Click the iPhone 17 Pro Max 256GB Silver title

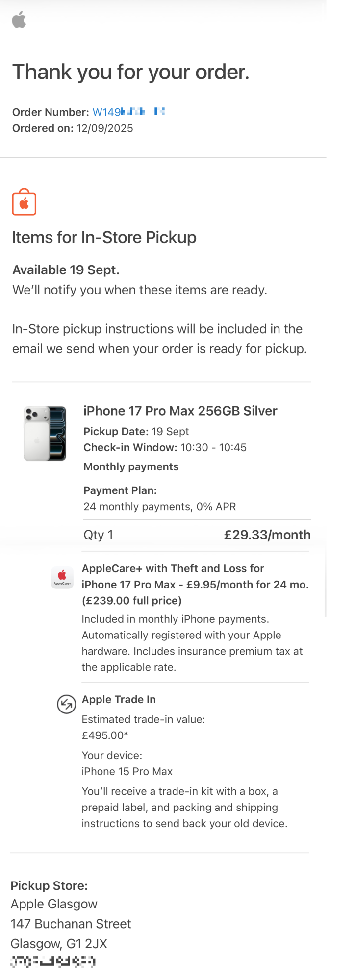[180, 411]
